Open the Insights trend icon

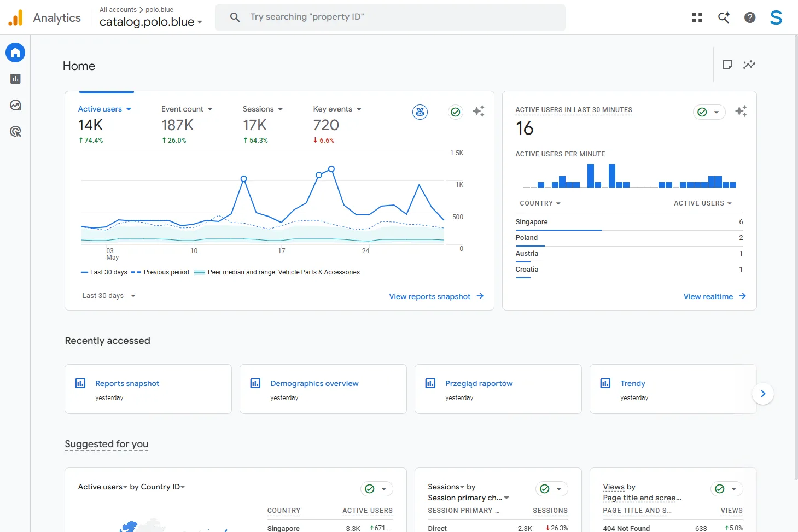749,65
